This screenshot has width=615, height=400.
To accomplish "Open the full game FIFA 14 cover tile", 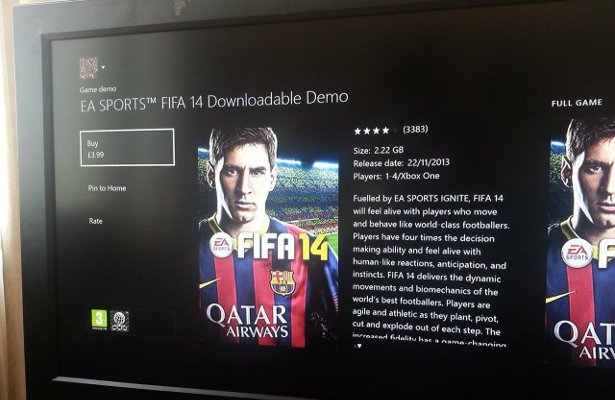I will [581, 241].
